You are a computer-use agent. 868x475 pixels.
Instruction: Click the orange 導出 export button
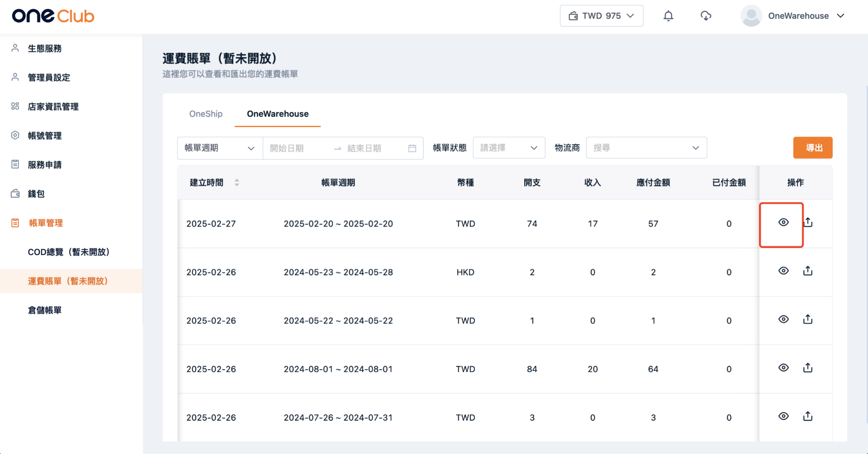(813, 148)
